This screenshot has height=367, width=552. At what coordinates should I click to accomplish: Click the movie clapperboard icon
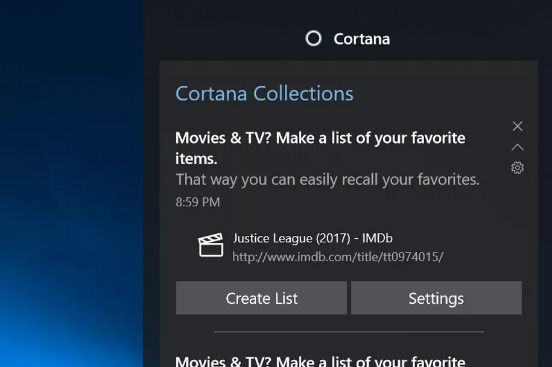click(x=211, y=245)
